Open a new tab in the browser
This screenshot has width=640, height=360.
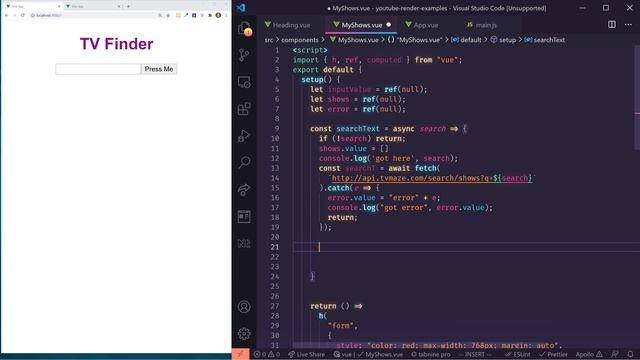(x=128, y=7)
